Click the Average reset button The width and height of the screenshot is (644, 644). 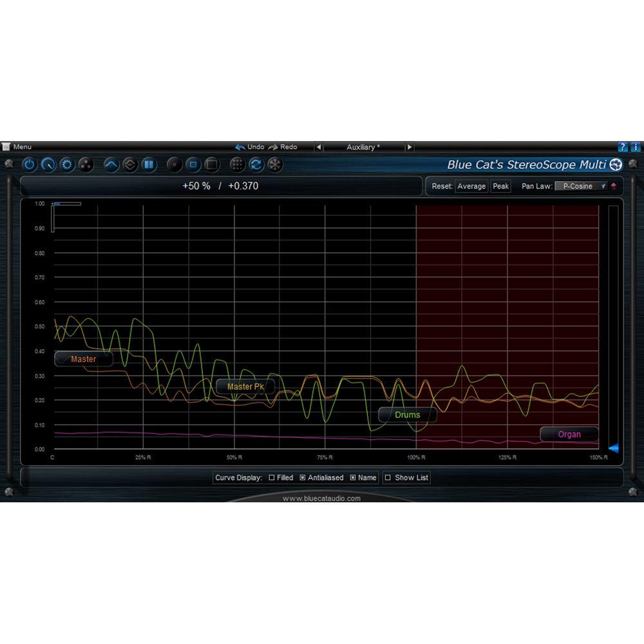click(472, 186)
